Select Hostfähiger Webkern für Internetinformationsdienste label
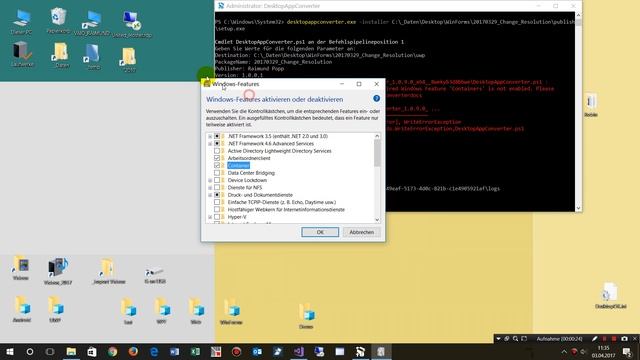Viewport: 640px width, 360px height. (286, 210)
